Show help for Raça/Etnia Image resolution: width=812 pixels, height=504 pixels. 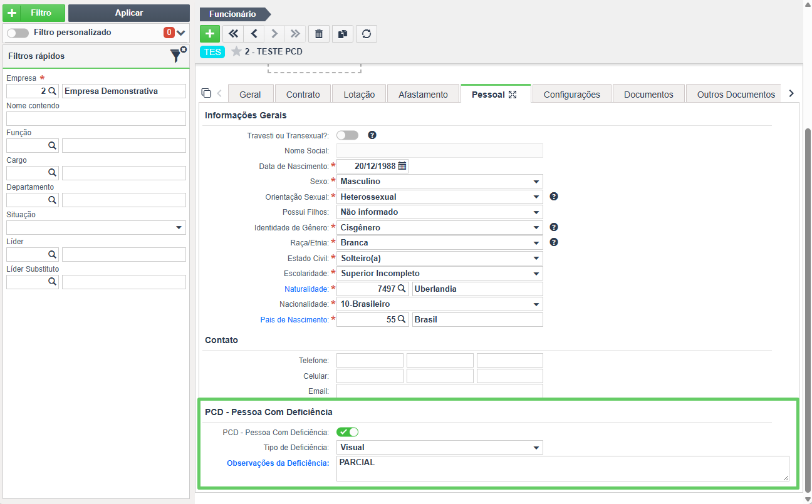pyautogui.click(x=554, y=242)
